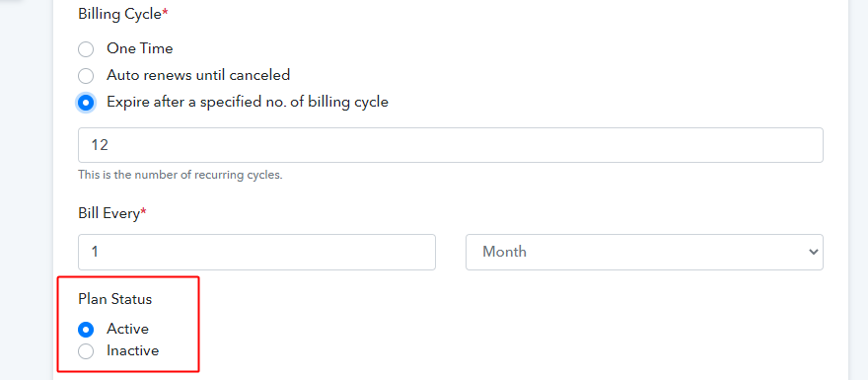The height and width of the screenshot is (380, 868).
Task: Set Plan Status to Active radio button
Action: click(x=86, y=330)
